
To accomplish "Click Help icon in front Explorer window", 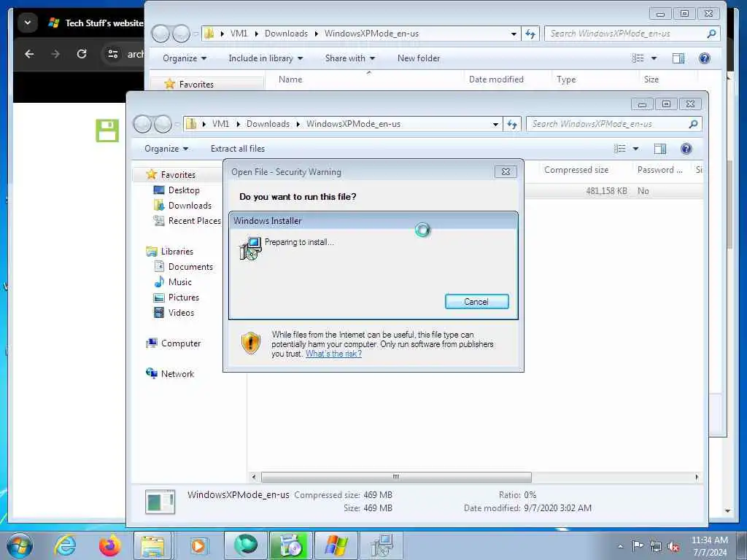I will [686, 149].
